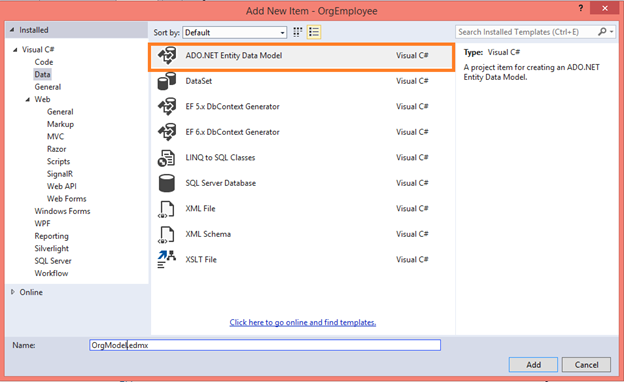Select General under Visual C#
Image resolution: width=624 pixels, height=382 pixels.
[x=48, y=87]
